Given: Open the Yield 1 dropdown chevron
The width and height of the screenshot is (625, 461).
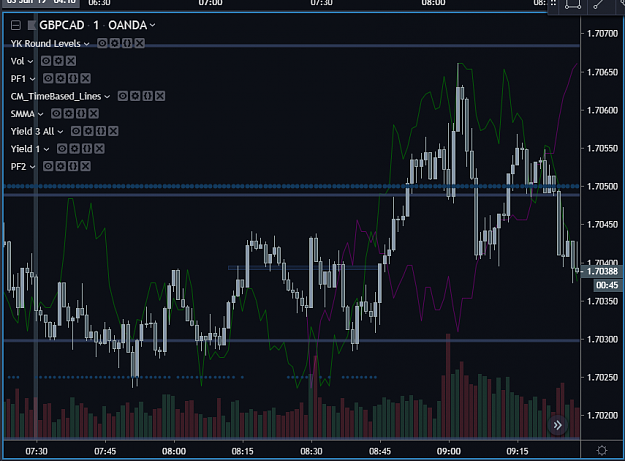Looking at the screenshot, I should point(46,149).
